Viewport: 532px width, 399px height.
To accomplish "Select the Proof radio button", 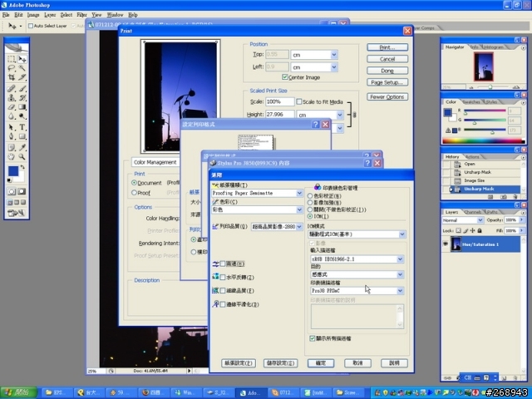I will 134,193.
